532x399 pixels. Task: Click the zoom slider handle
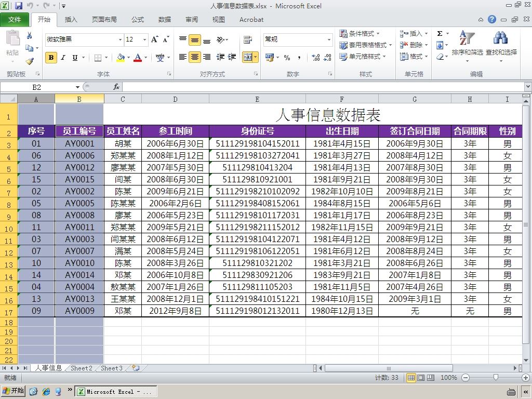[496, 378]
